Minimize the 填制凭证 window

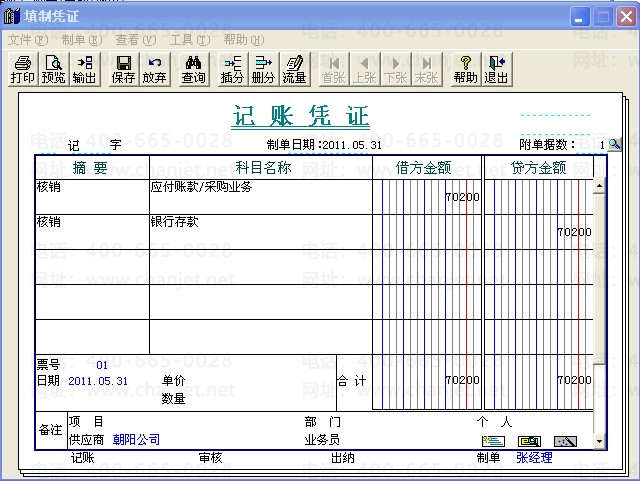(x=580, y=17)
